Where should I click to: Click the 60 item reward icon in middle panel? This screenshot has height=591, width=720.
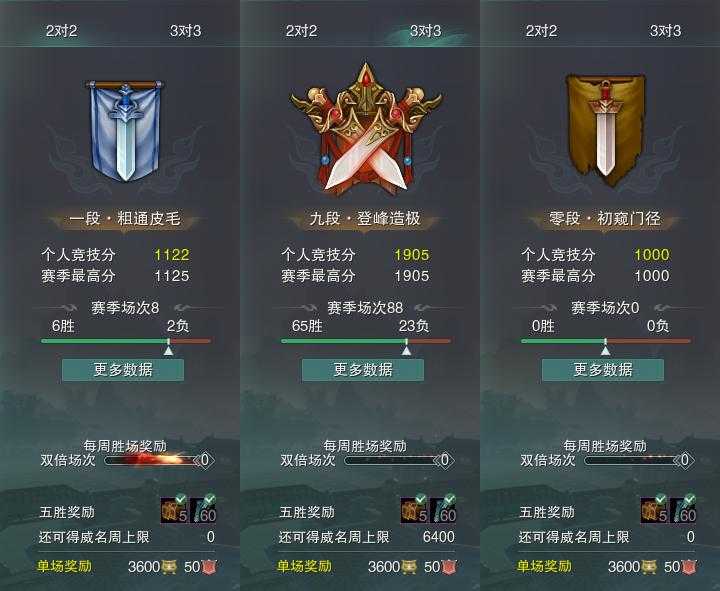(x=443, y=510)
